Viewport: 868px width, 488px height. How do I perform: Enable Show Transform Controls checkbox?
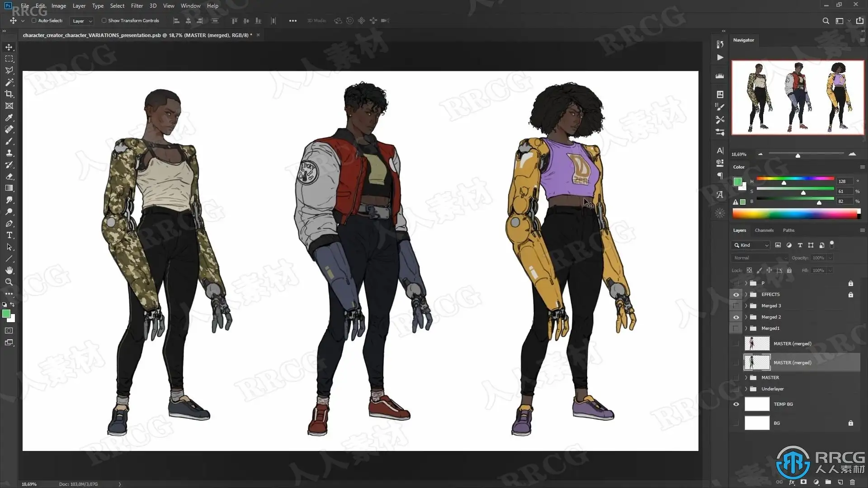click(104, 20)
